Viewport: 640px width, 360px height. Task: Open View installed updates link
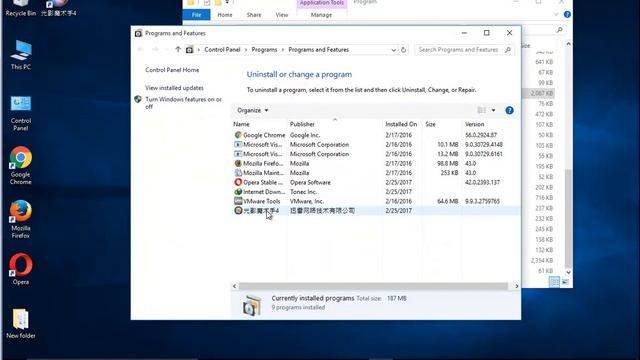click(174, 88)
